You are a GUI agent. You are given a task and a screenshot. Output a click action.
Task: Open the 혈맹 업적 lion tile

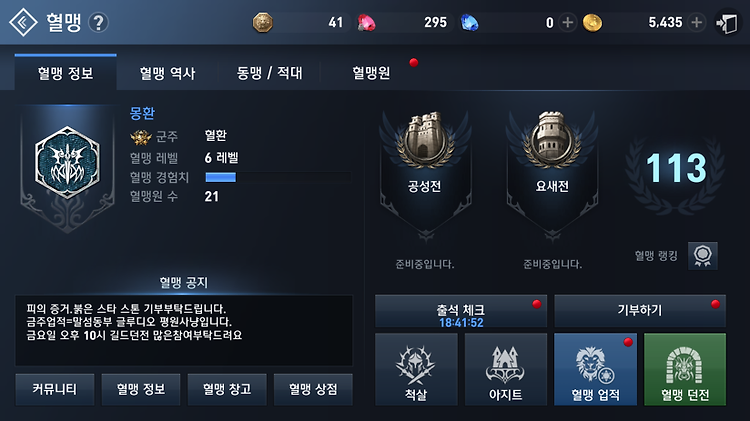pos(596,369)
